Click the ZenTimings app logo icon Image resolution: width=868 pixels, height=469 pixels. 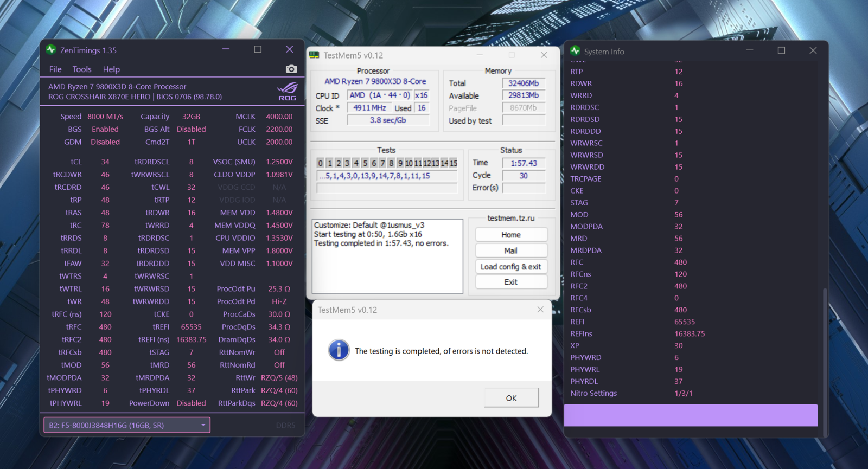51,50
